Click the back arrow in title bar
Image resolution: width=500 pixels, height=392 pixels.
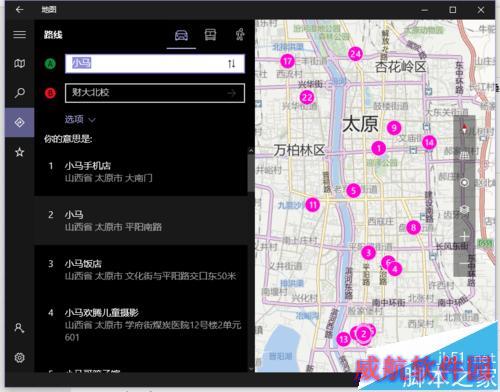[x=19, y=9]
